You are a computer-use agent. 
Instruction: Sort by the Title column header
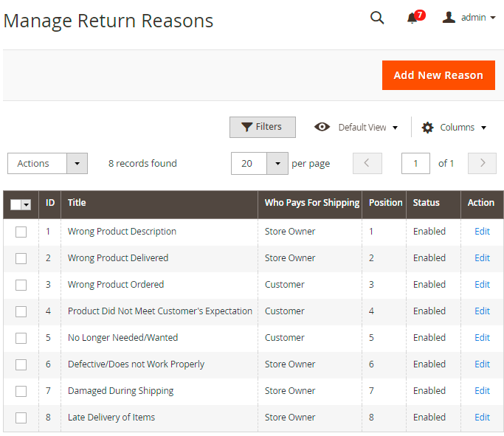click(77, 203)
